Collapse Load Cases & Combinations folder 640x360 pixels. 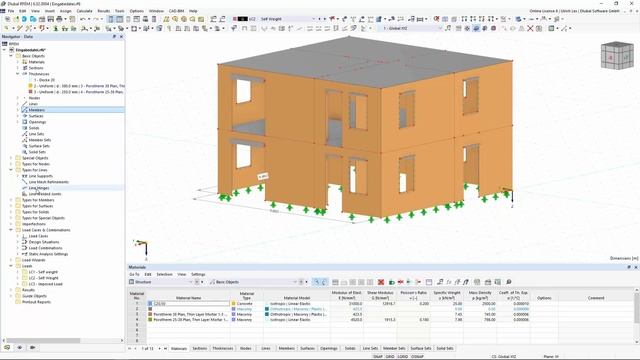point(11,230)
